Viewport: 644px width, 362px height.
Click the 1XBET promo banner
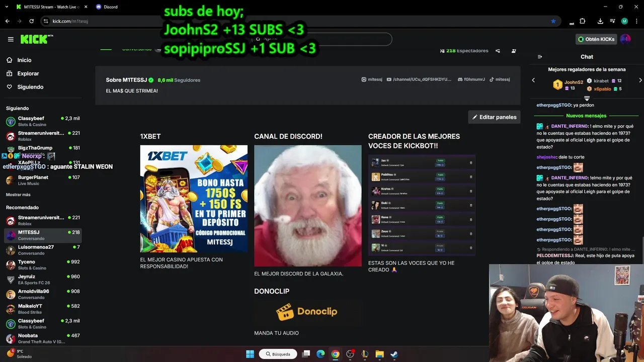pyautogui.click(x=194, y=199)
